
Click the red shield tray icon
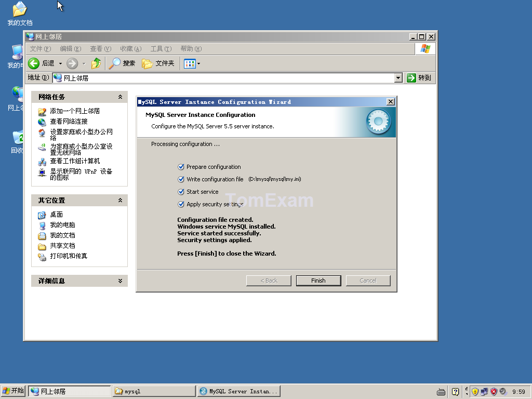(494, 392)
